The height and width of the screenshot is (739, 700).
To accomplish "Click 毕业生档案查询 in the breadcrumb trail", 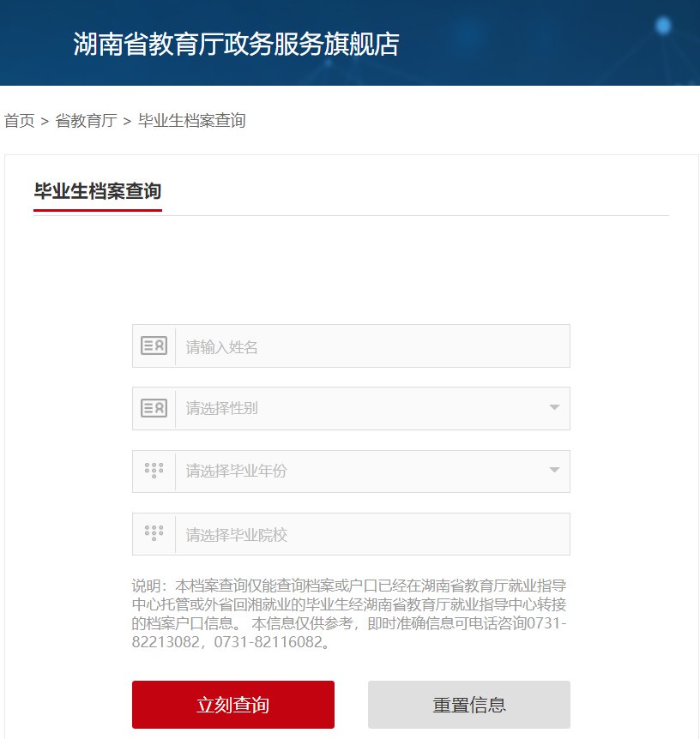I will [x=192, y=121].
